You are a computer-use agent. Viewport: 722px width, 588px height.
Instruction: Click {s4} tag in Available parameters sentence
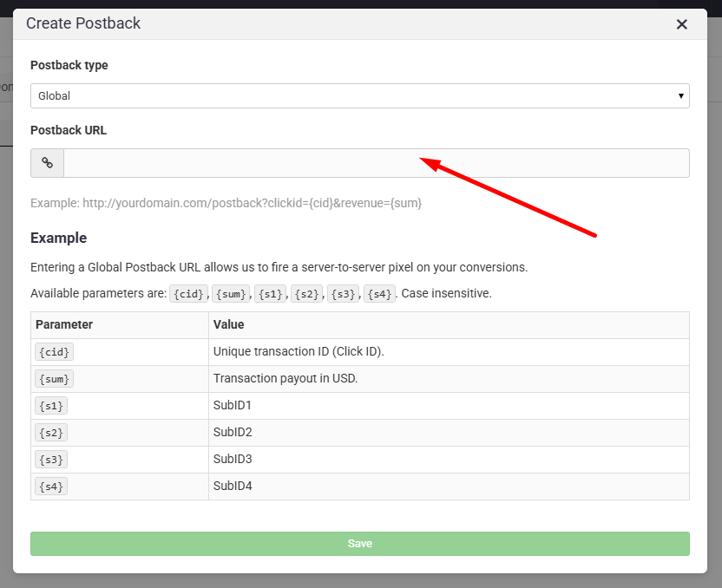(380, 294)
